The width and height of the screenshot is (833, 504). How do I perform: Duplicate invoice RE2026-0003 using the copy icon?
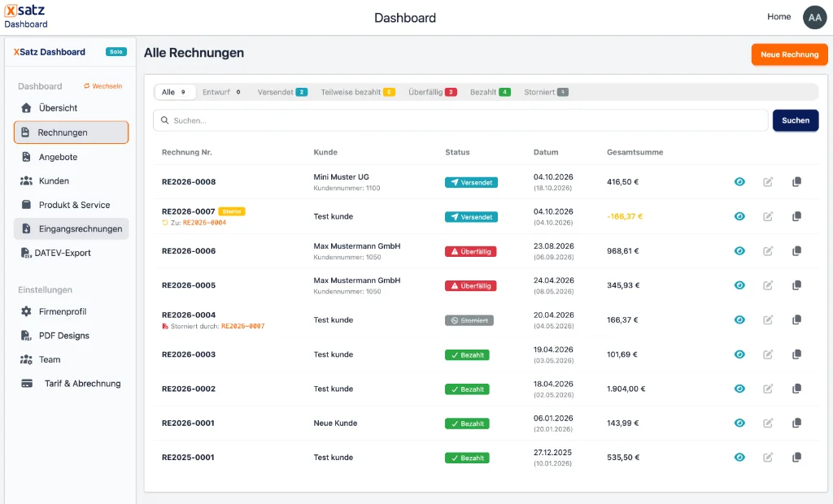click(x=797, y=354)
